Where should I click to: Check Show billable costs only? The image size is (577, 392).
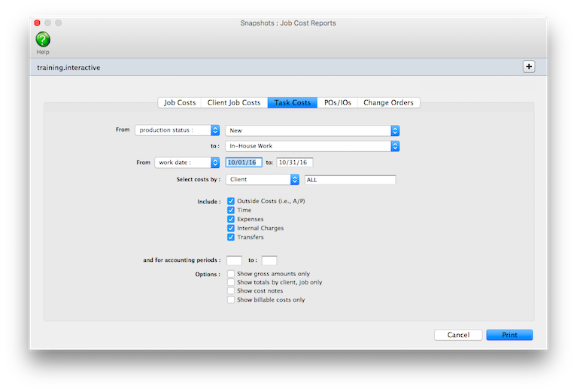click(x=231, y=299)
